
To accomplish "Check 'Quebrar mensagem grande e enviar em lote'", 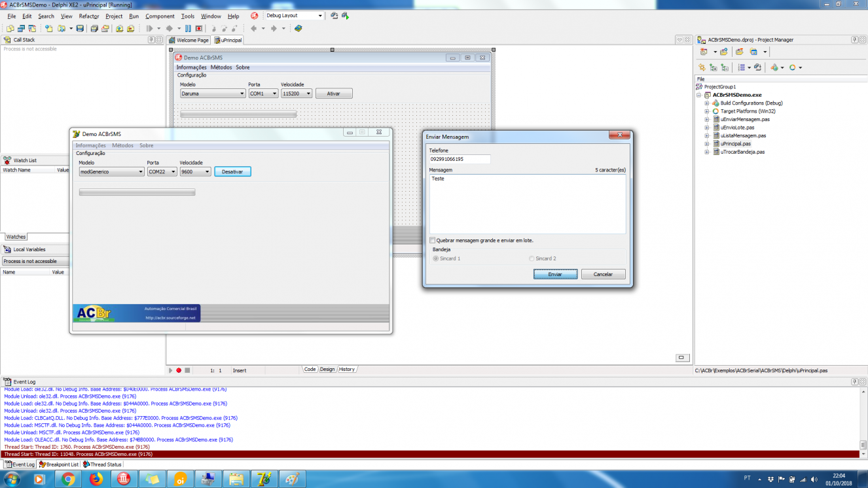I will pos(433,240).
